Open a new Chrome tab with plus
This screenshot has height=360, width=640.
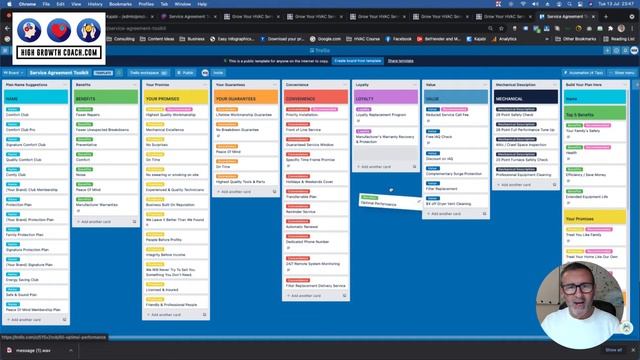click(x=606, y=17)
